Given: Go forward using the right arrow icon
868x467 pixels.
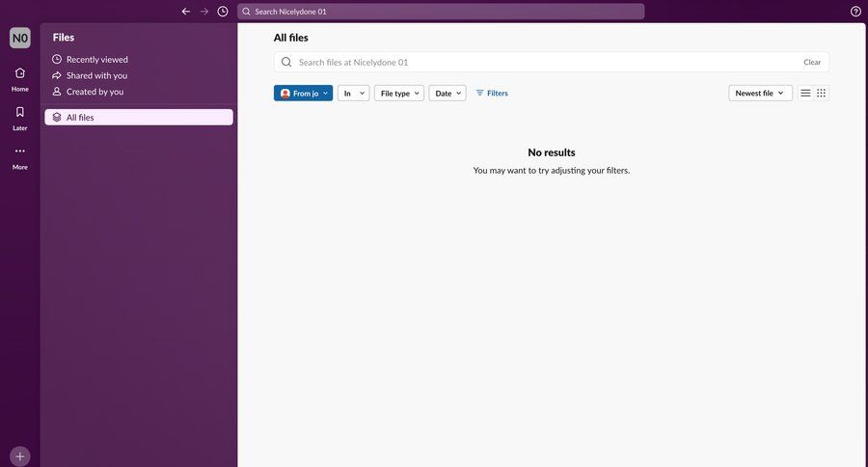Looking at the screenshot, I should point(204,11).
